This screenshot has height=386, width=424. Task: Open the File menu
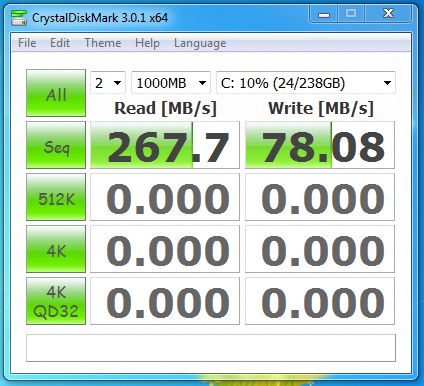pos(27,43)
